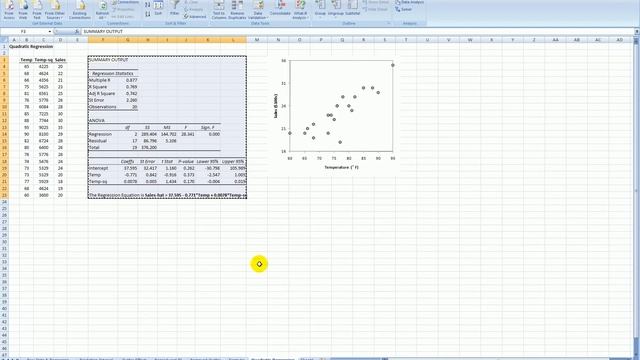Open the Sort dialog
640x360 pixels.
pyautogui.click(x=158, y=8)
